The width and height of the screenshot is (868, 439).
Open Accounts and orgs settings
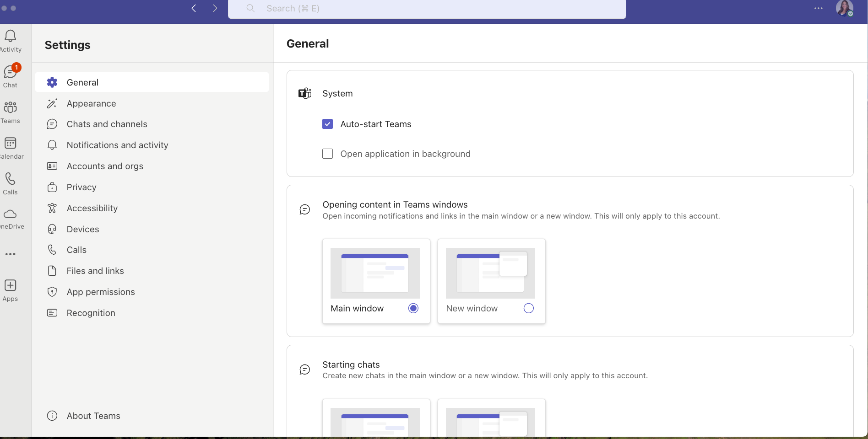coord(152,166)
